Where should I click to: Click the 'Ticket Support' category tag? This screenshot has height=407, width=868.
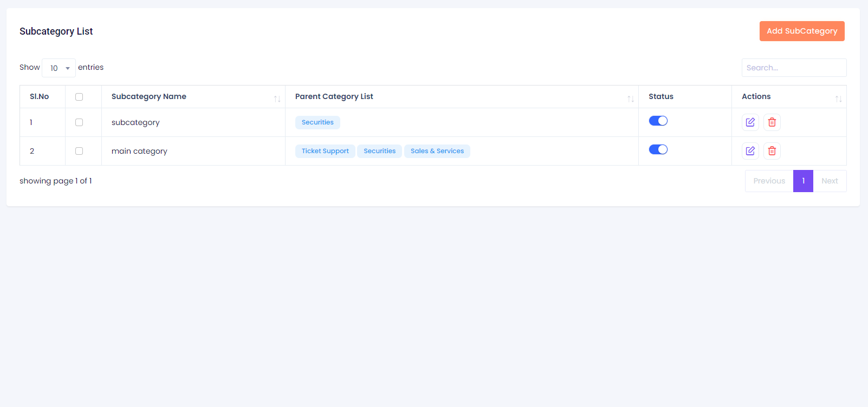coord(325,151)
